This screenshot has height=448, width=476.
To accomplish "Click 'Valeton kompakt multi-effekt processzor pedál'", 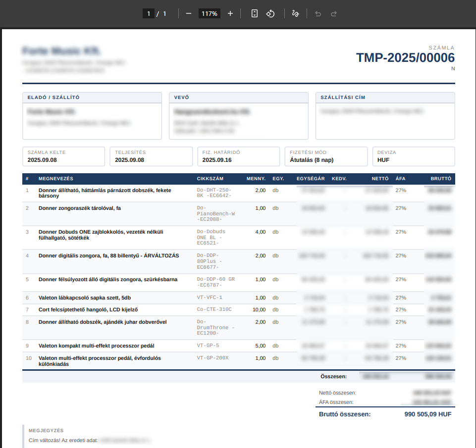I will tap(96, 346).
